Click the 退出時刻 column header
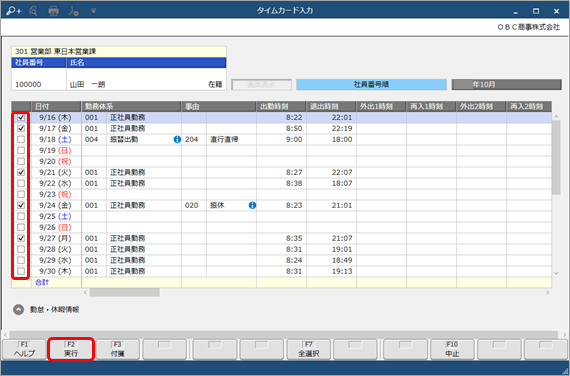Image resolution: width=570 pixels, height=376 pixels. click(x=331, y=107)
